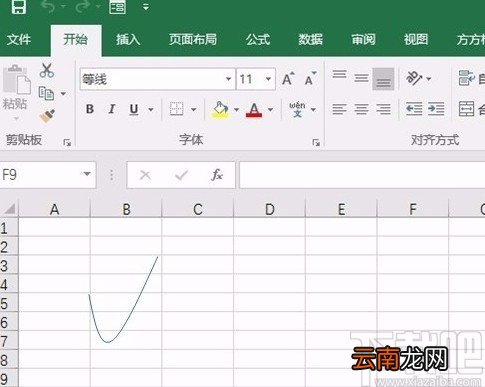Cut selection with the scissors icon
The width and height of the screenshot is (485, 387).
(47, 71)
